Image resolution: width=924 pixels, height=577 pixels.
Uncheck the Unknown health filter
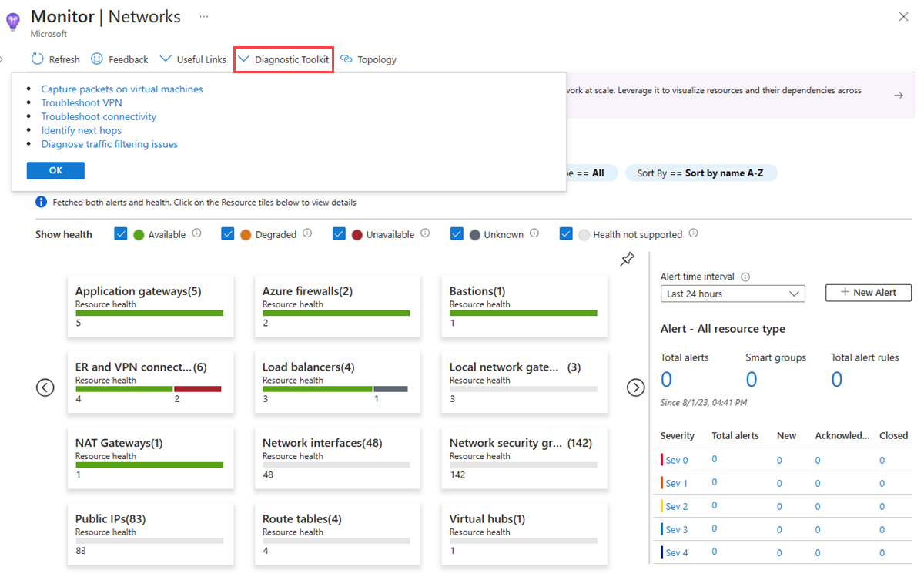457,233
